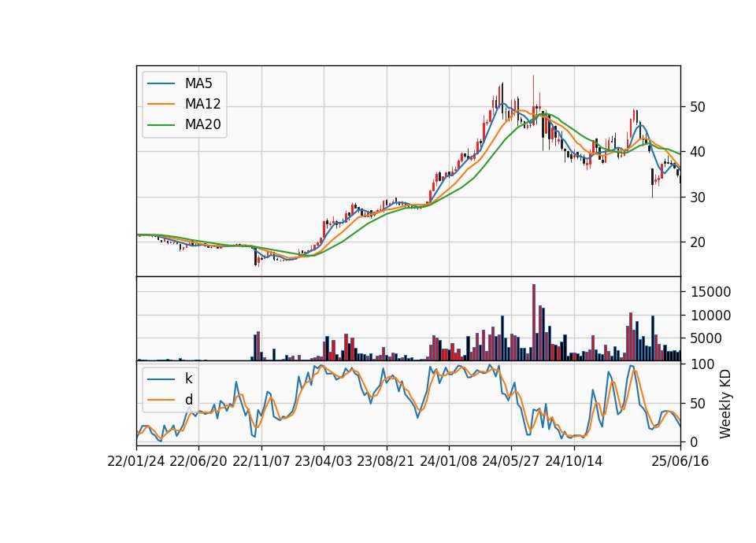Screen dimensions: 756x543
Task: Click the 24/01/08 date label
Action: (449, 461)
